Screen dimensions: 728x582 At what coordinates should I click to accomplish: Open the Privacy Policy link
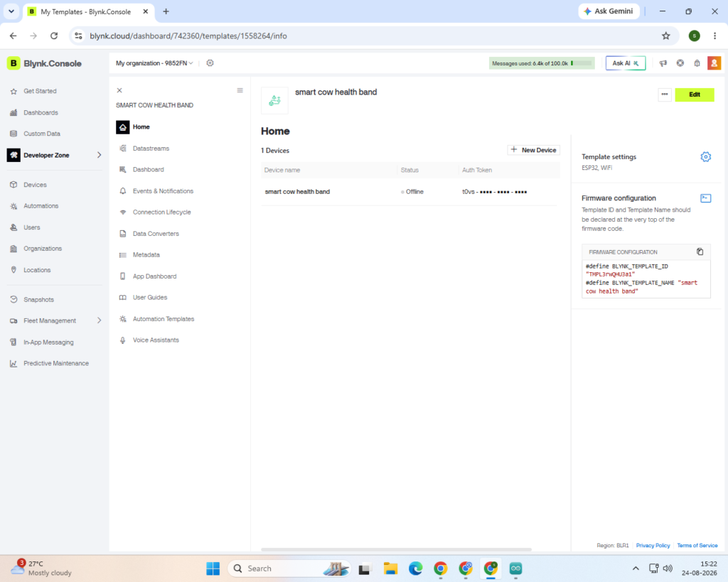click(653, 545)
